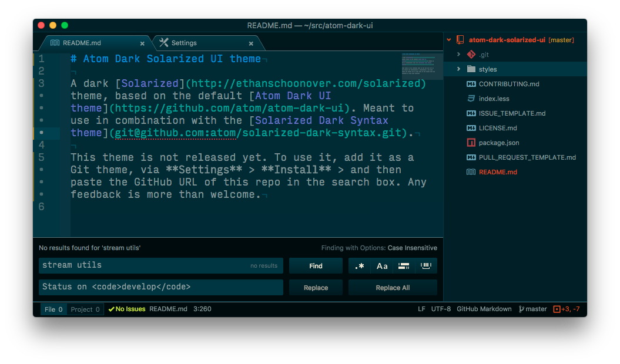Focus the replace field with 'Status on' text

coord(161,287)
